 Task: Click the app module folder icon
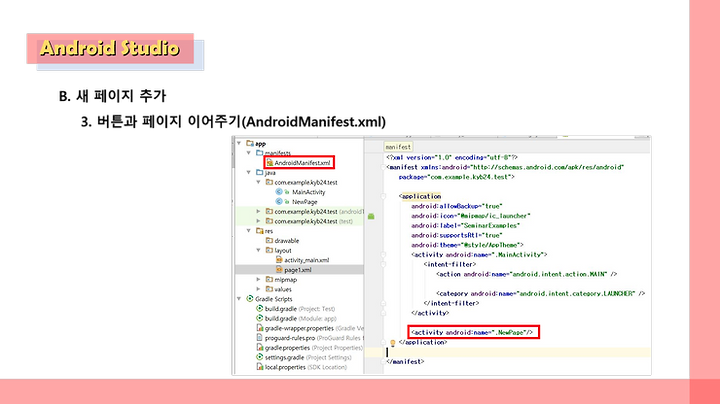[250, 143]
